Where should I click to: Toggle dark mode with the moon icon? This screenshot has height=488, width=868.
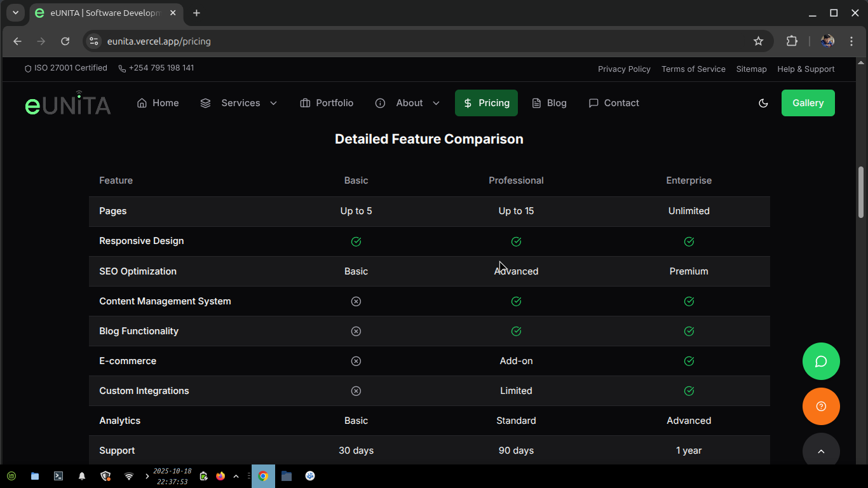point(763,103)
